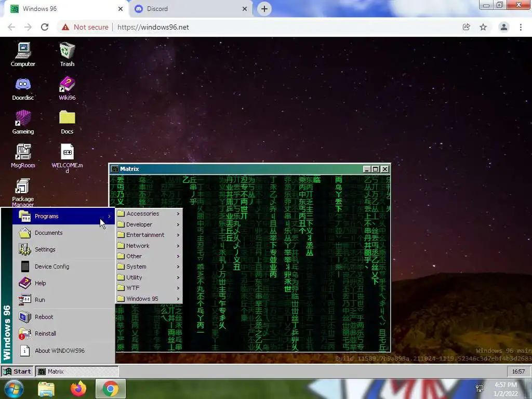Launch the Doordisc desktop icon

point(23,88)
